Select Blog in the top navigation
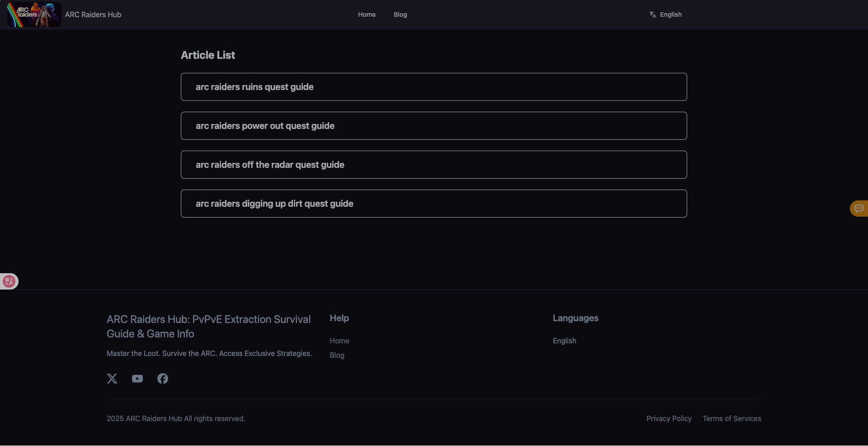The height and width of the screenshot is (446, 868). coord(400,14)
